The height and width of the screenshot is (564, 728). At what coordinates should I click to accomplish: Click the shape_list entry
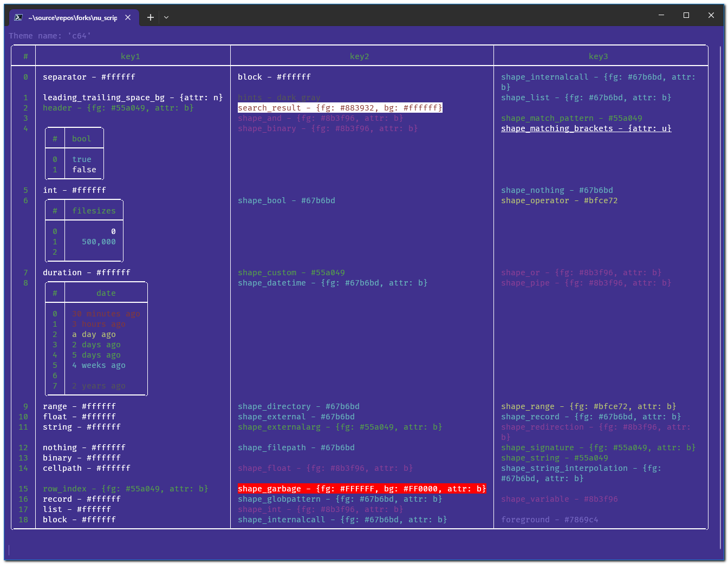tap(586, 98)
